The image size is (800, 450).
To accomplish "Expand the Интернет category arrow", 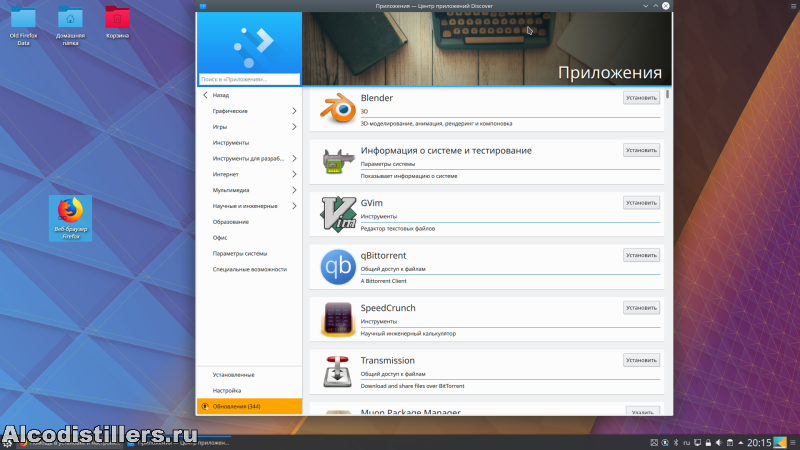I will [x=294, y=174].
